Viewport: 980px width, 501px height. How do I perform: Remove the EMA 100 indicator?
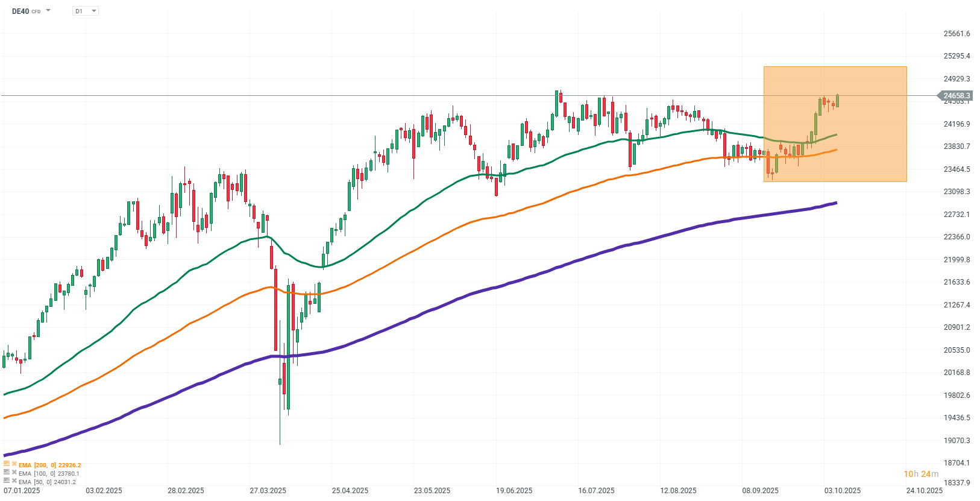(14, 473)
